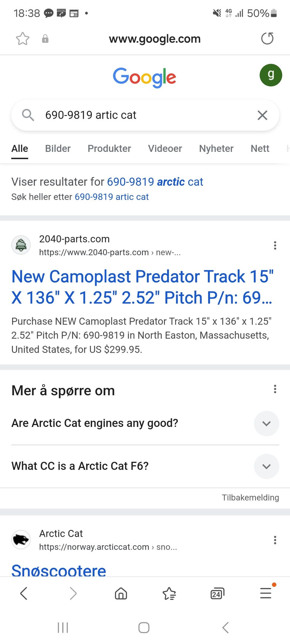Open options menu for 2040-parts.com result
The height and width of the screenshot is (644, 290).
coord(275,245)
